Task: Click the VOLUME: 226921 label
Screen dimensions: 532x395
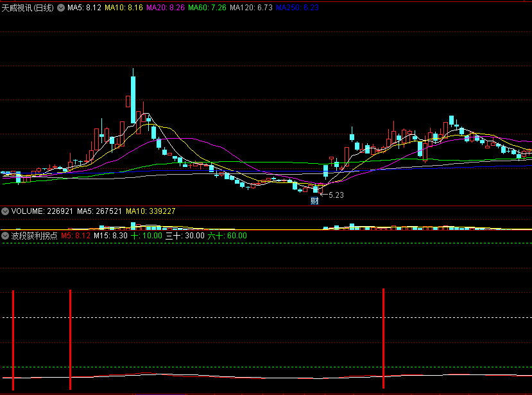Action: [x=42, y=211]
